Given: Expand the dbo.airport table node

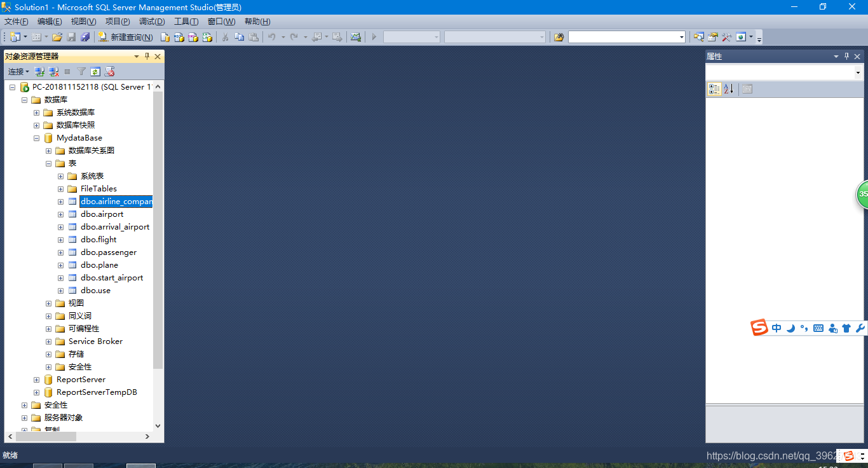Looking at the screenshot, I should click(x=60, y=214).
